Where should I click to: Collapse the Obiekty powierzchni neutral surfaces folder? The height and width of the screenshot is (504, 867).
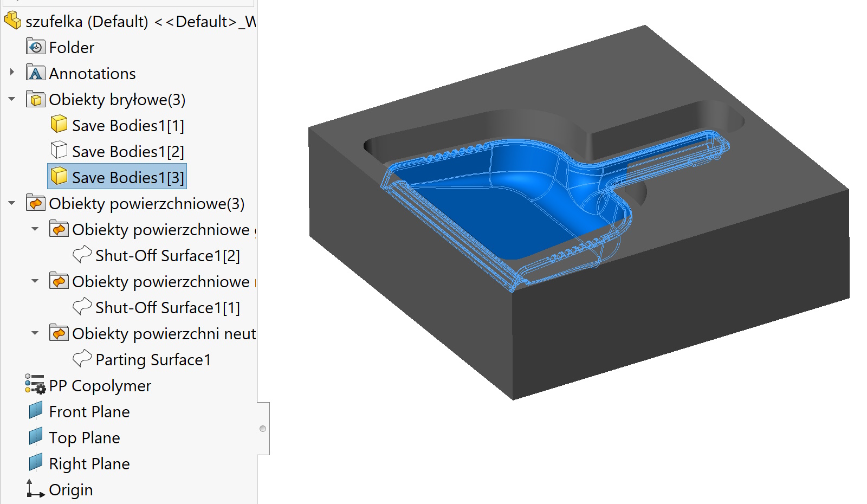35,333
